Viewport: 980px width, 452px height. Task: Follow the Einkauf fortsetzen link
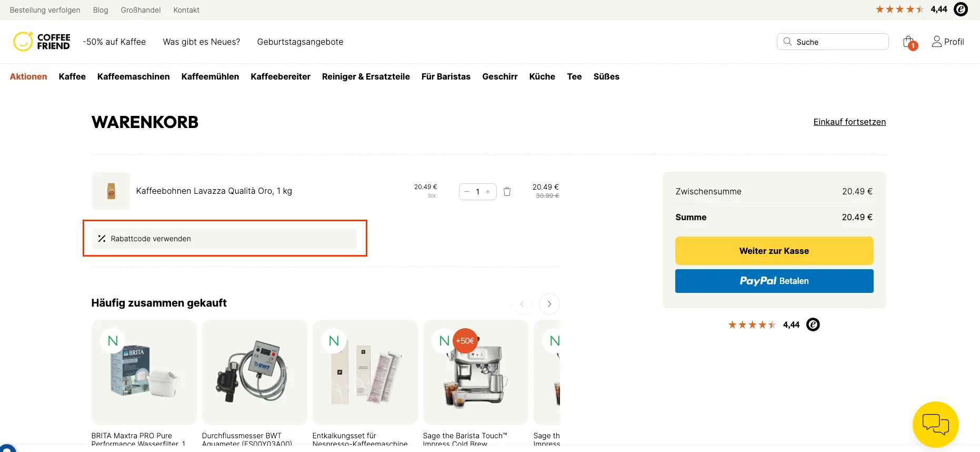(x=849, y=122)
